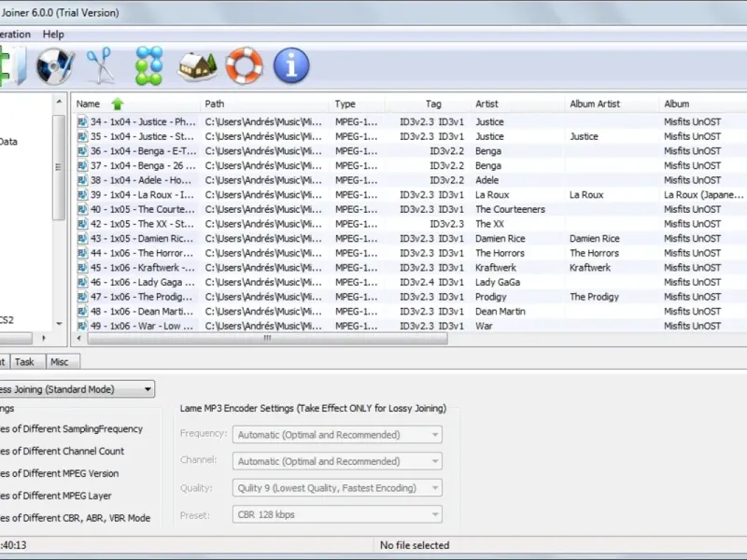Screen dimensions: 747x560
Task: Click the ID3v2.4 ID3v1 tag cell
Action: pyautogui.click(x=431, y=283)
